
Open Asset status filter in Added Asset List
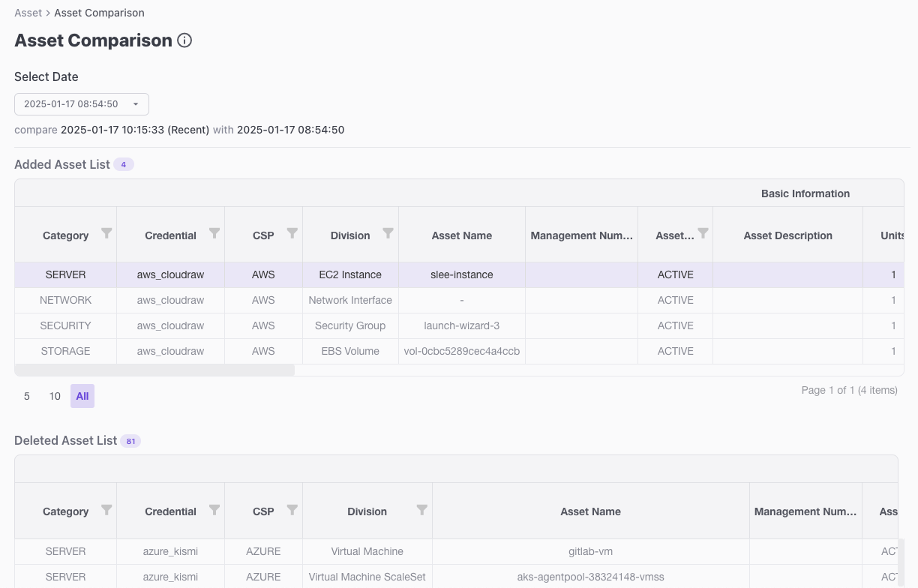click(x=703, y=233)
